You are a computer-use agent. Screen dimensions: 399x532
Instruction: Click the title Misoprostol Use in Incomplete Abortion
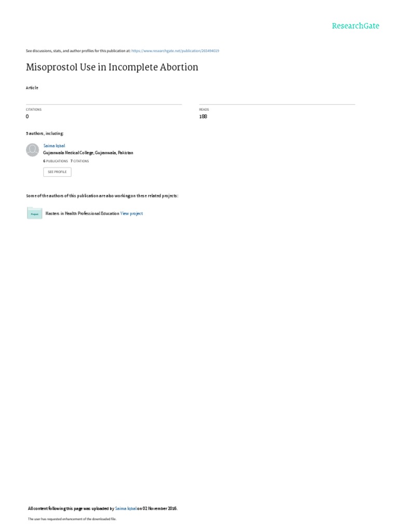(x=112, y=67)
